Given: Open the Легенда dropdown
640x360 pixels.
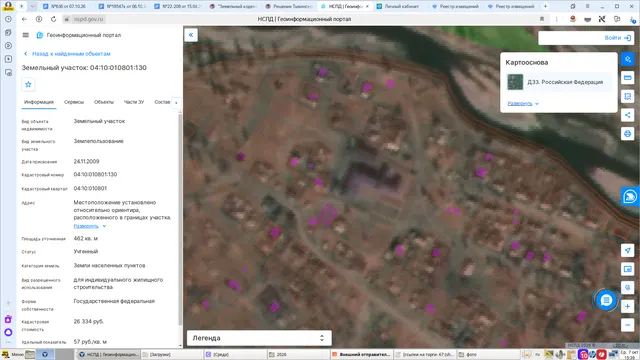Looking at the screenshot, I should point(259,338).
